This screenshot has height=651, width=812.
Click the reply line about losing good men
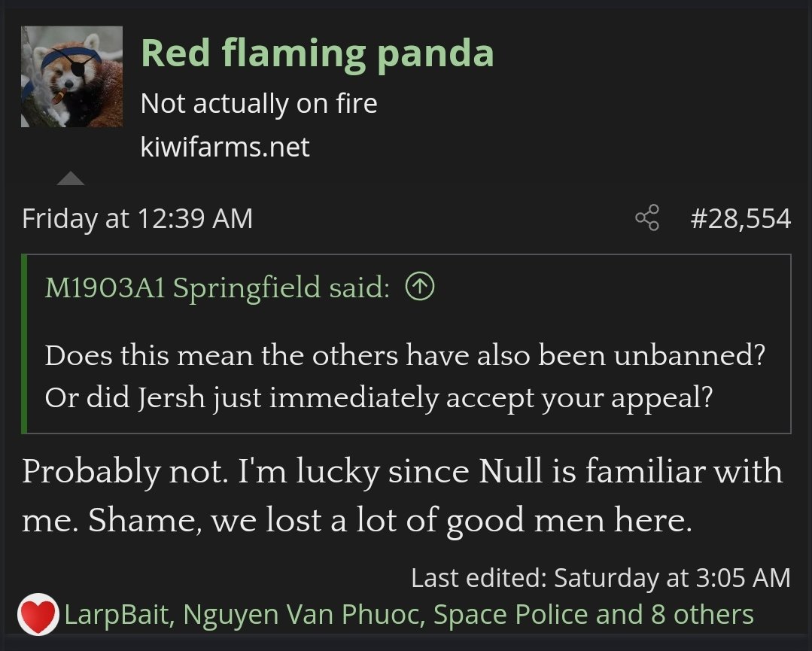coord(357,520)
